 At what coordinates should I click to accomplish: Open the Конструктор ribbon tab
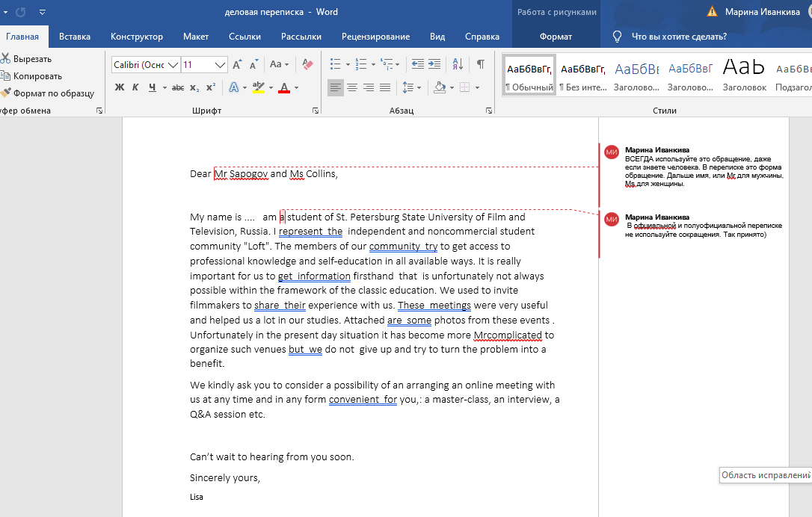tap(137, 37)
